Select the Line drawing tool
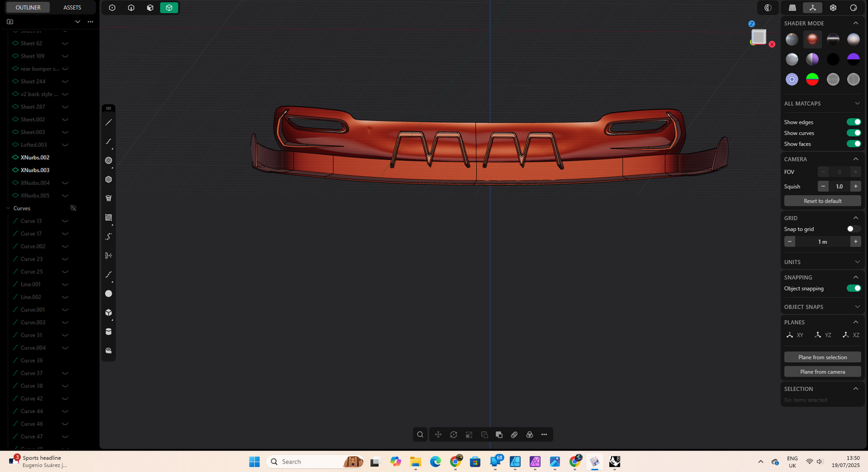The width and height of the screenshot is (868, 472). coord(109,122)
